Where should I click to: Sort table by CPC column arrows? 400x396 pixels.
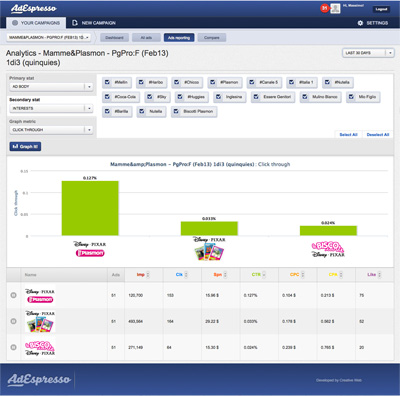coord(303,275)
